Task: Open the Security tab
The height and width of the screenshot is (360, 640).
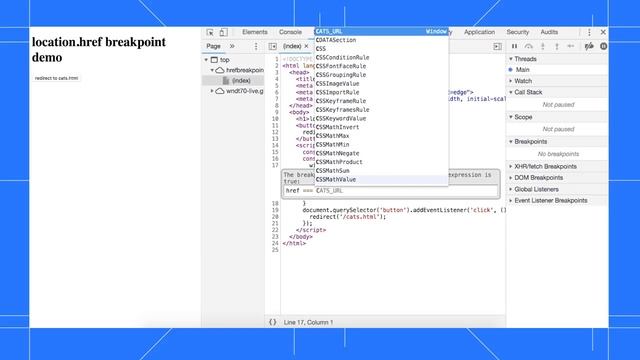Action: click(518, 32)
